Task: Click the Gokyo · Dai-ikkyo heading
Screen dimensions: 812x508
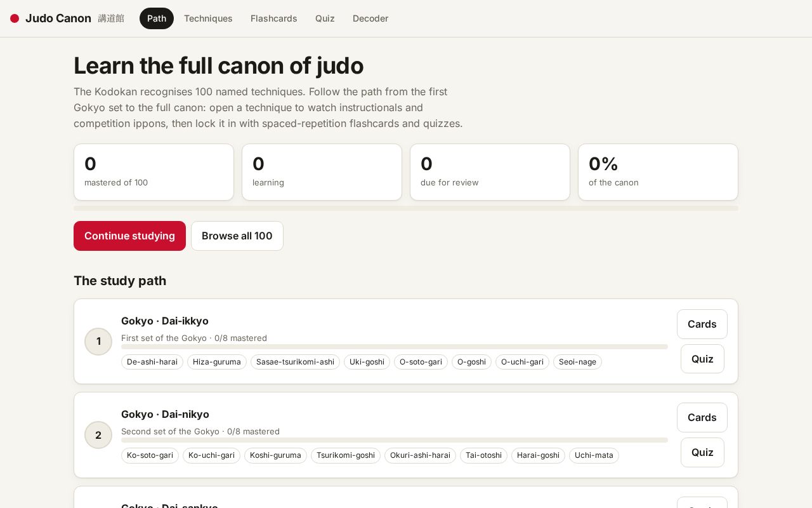Action: click(x=165, y=321)
